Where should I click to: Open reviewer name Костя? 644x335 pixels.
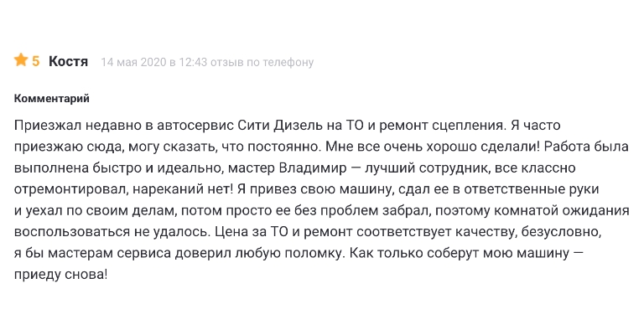point(68,61)
